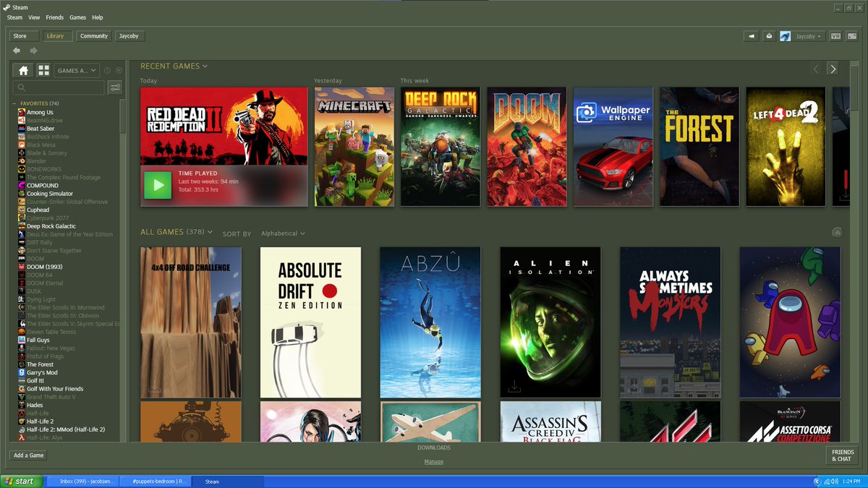Open the inbox envelope notifications
This screenshot has width=868, height=488.
[769, 35]
